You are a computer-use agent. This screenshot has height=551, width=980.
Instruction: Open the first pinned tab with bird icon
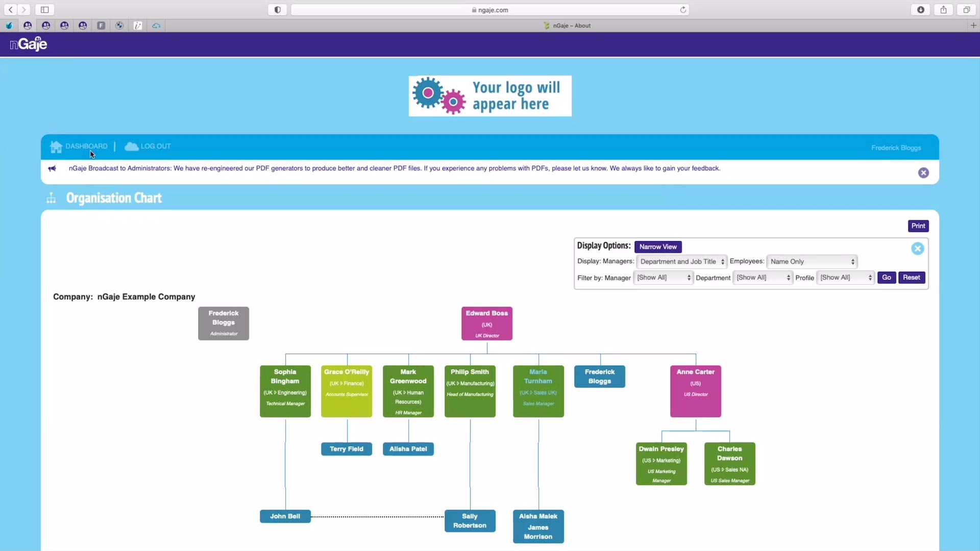(9, 26)
